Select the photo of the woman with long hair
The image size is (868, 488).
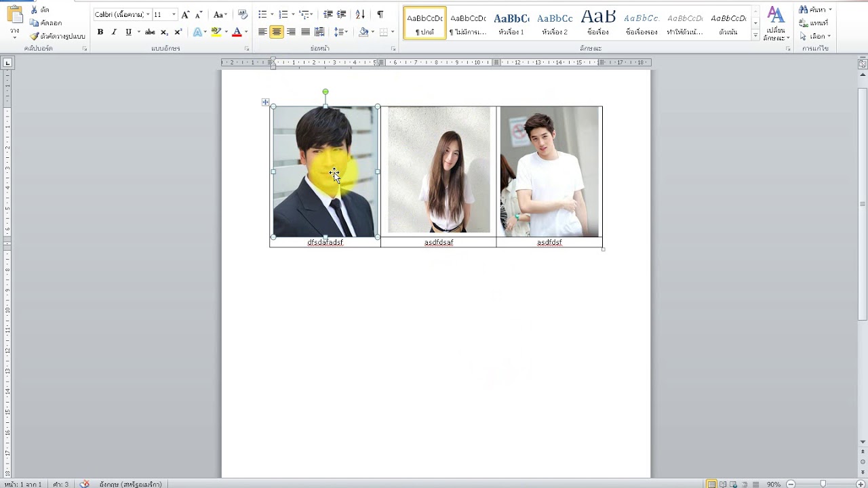click(439, 169)
